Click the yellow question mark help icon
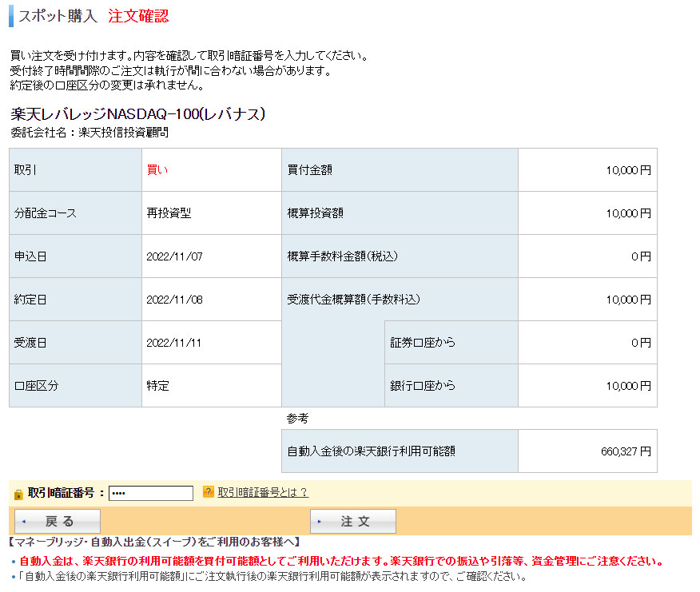The width and height of the screenshot is (700, 592). 209,492
